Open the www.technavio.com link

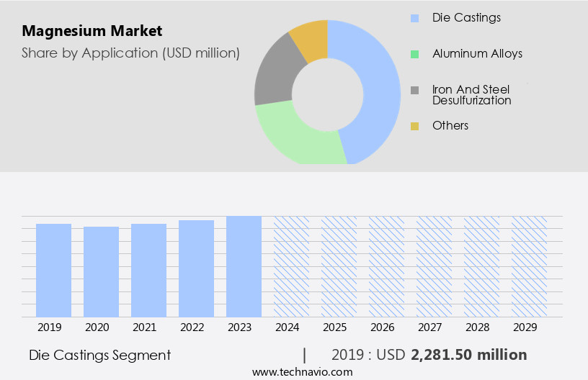302,371
